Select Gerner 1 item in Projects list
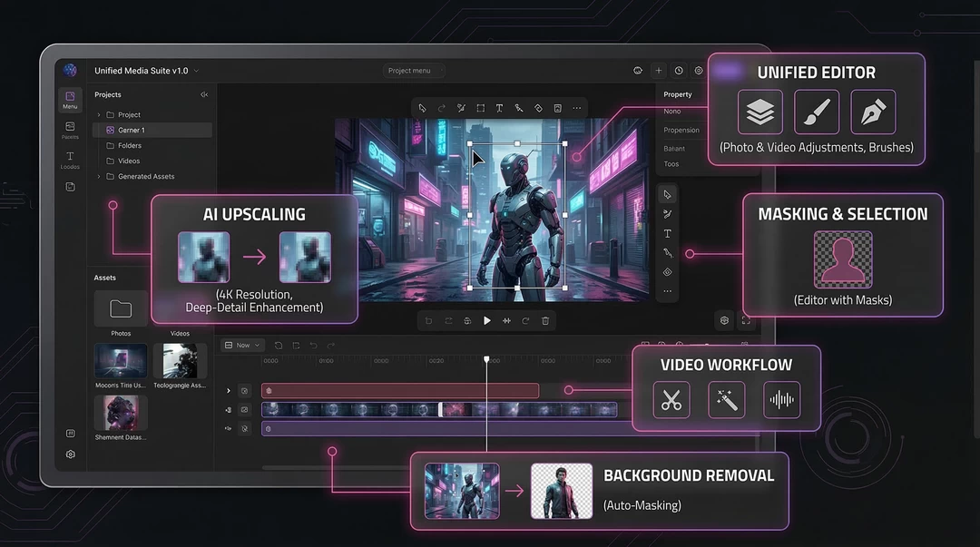 131,131
